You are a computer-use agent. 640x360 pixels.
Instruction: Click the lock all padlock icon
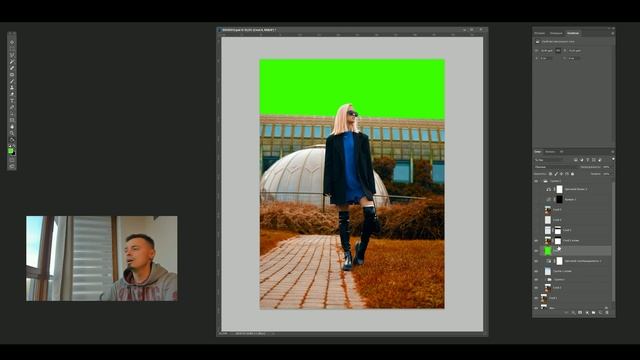coord(573,174)
